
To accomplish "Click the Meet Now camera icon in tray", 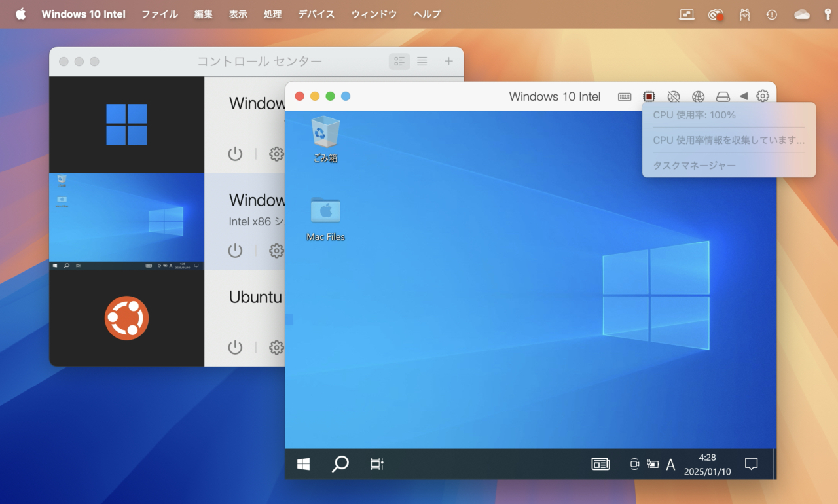I will pos(634,464).
